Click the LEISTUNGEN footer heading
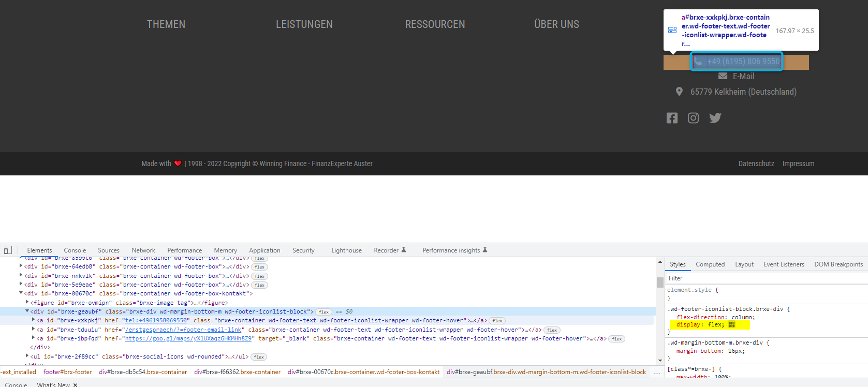Viewport: 868px width, 387px height. pyautogui.click(x=304, y=24)
